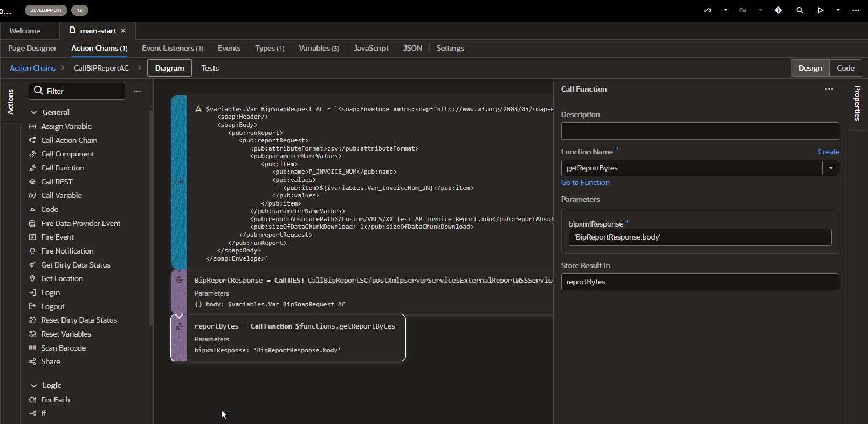Open the header three-dots menu

[856, 10]
